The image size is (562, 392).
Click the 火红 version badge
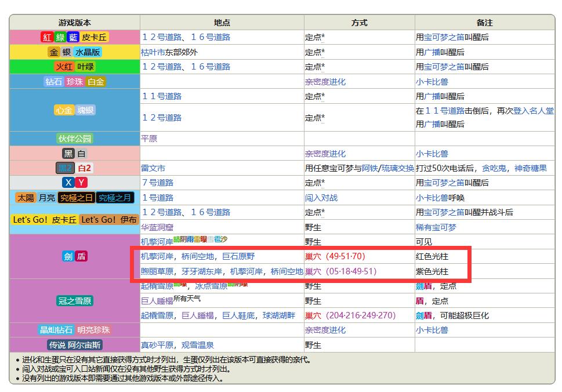(x=64, y=67)
